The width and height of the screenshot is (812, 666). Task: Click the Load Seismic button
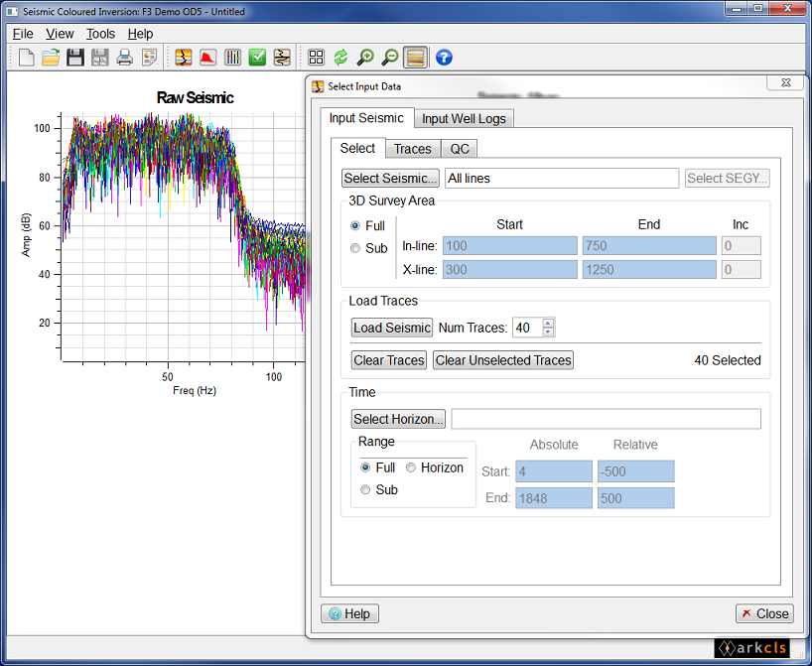(391, 328)
